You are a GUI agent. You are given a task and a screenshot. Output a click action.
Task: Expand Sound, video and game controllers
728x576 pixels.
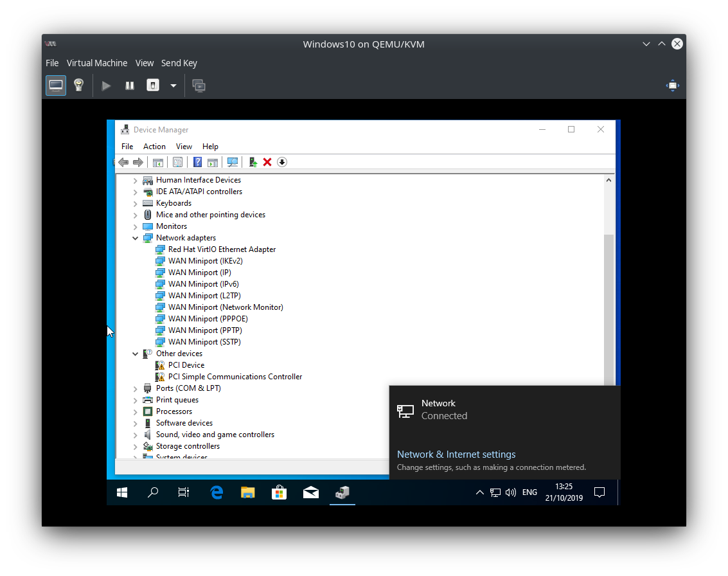tap(135, 435)
